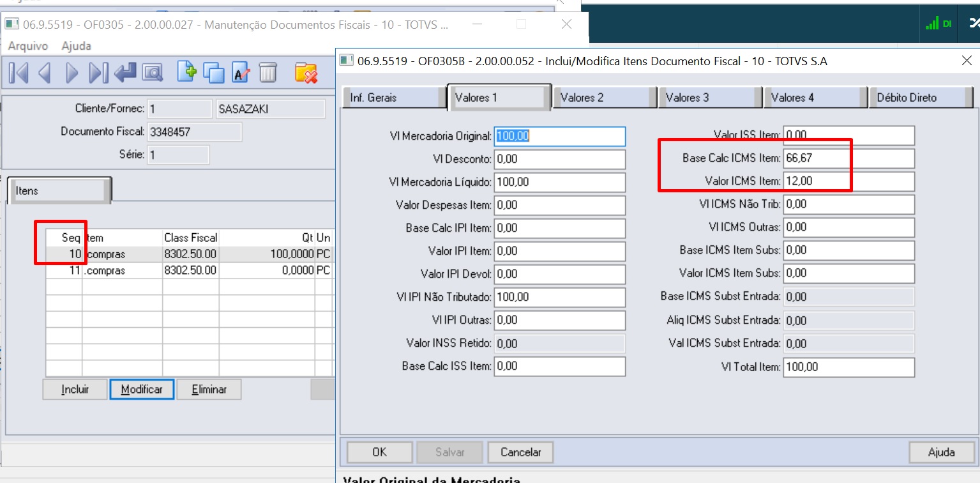Image resolution: width=980 pixels, height=483 pixels.
Task: Click quantity cell 100,0000
Action: click(267, 254)
